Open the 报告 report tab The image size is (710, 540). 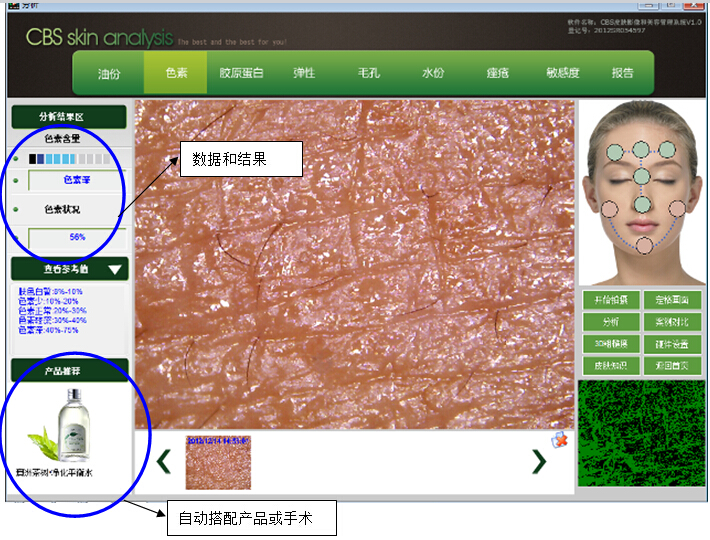tap(622, 73)
